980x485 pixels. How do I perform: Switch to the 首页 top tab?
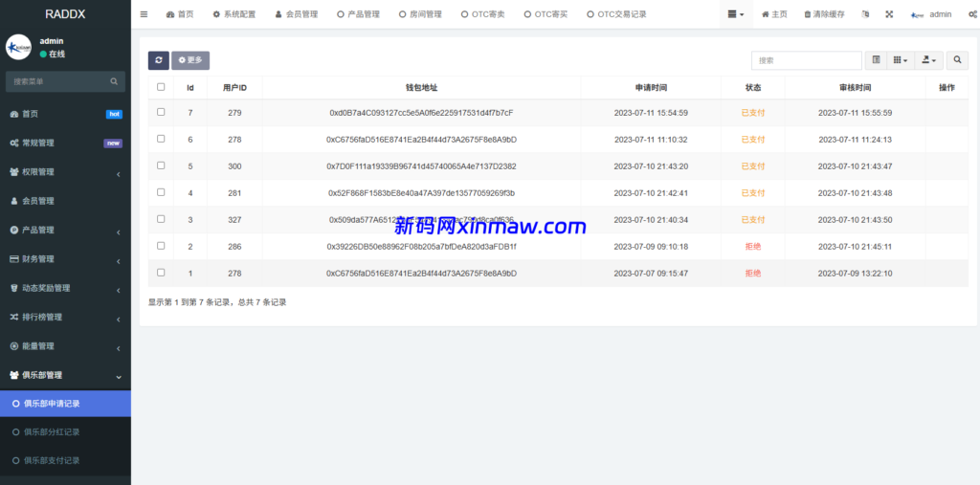coord(180,14)
